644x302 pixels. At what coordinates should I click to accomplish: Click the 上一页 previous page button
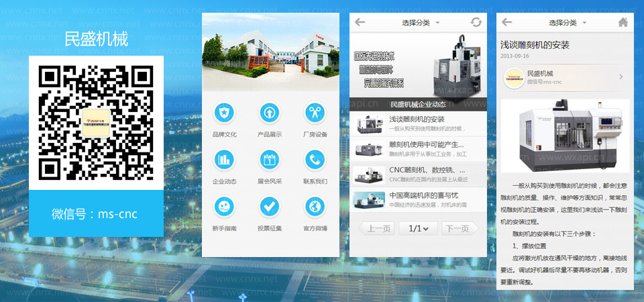click(376, 228)
